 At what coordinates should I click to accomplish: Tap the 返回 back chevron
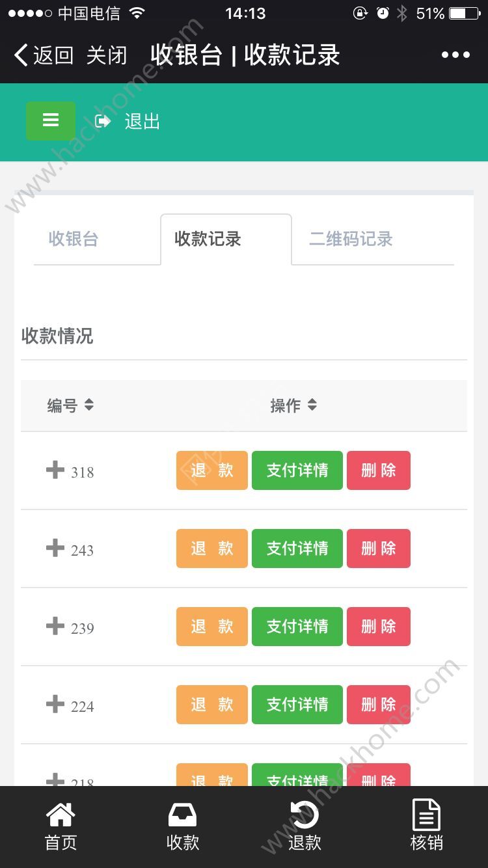pyautogui.click(x=21, y=55)
